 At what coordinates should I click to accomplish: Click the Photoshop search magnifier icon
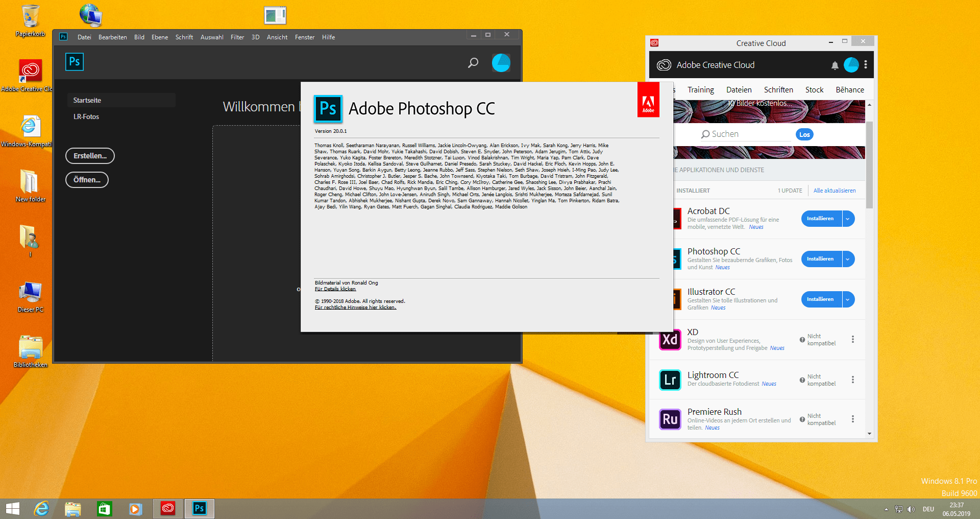coord(473,63)
